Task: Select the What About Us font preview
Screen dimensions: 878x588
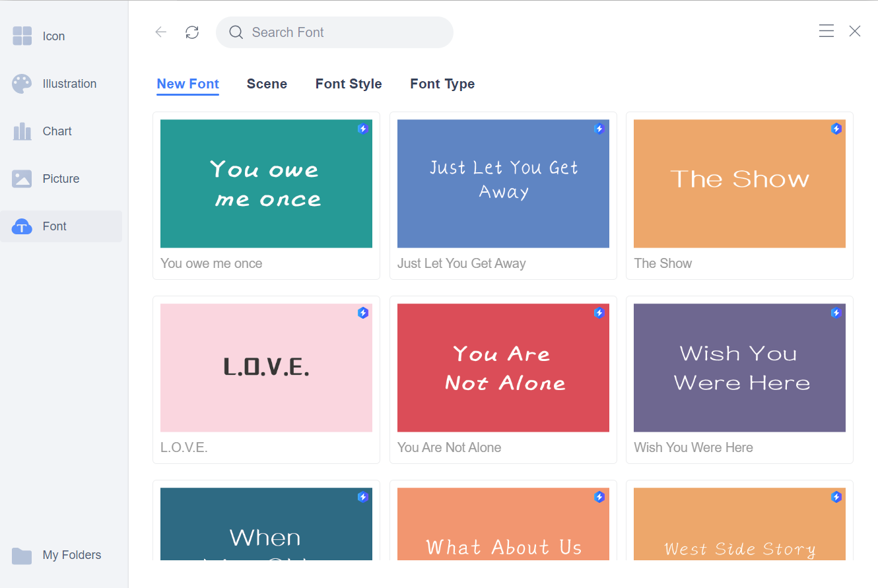Action: point(503,524)
